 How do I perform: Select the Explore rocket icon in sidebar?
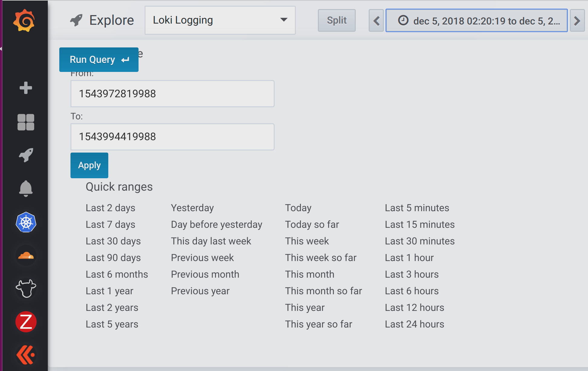(26, 155)
